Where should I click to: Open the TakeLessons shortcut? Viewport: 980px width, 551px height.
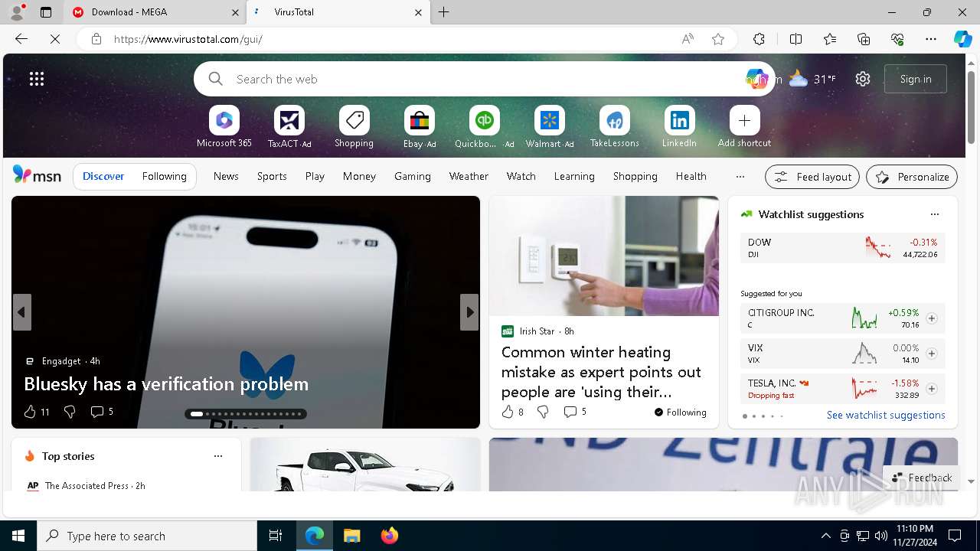[x=615, y=127]
